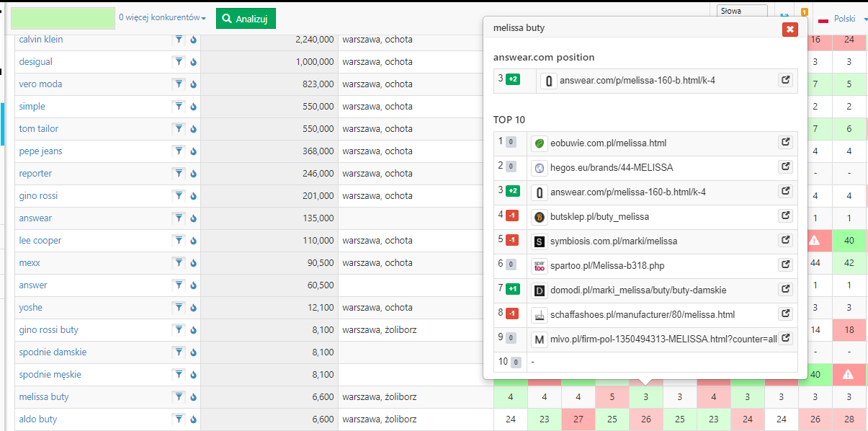The width and height of the screenshot is (868, 431).
Task: Expand the 'więcej konkurentów' dropdown
Action: click(x=162, y=18)
